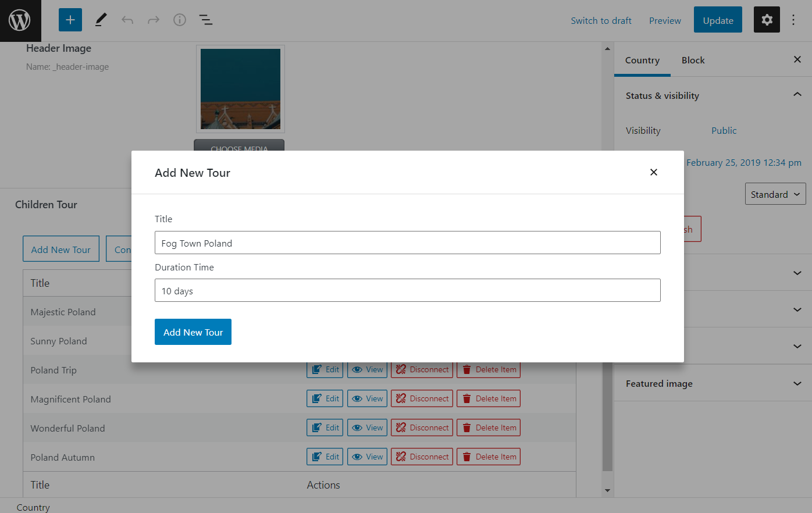Click View for Poland Autumn
The image size is (812, 513).
tap(368, 457)
